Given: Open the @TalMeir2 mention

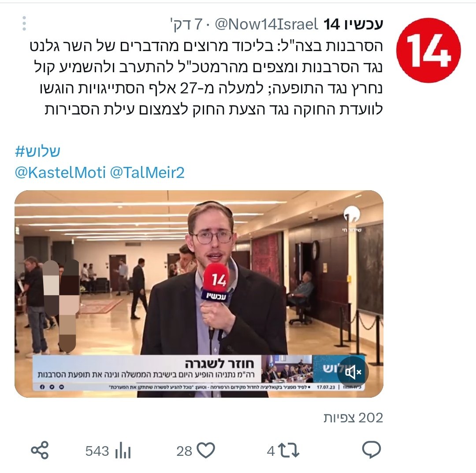Looking at the screenshot, I should [147, 173].
